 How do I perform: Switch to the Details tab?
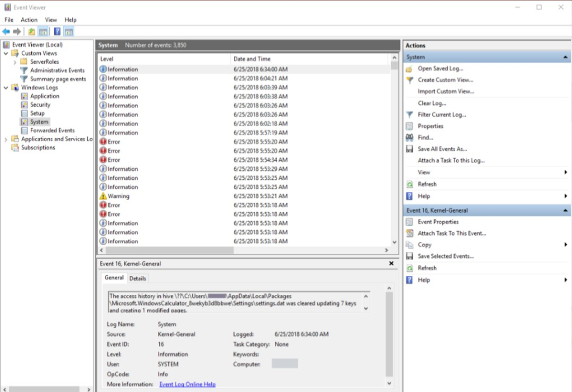[x=137, y=278]
